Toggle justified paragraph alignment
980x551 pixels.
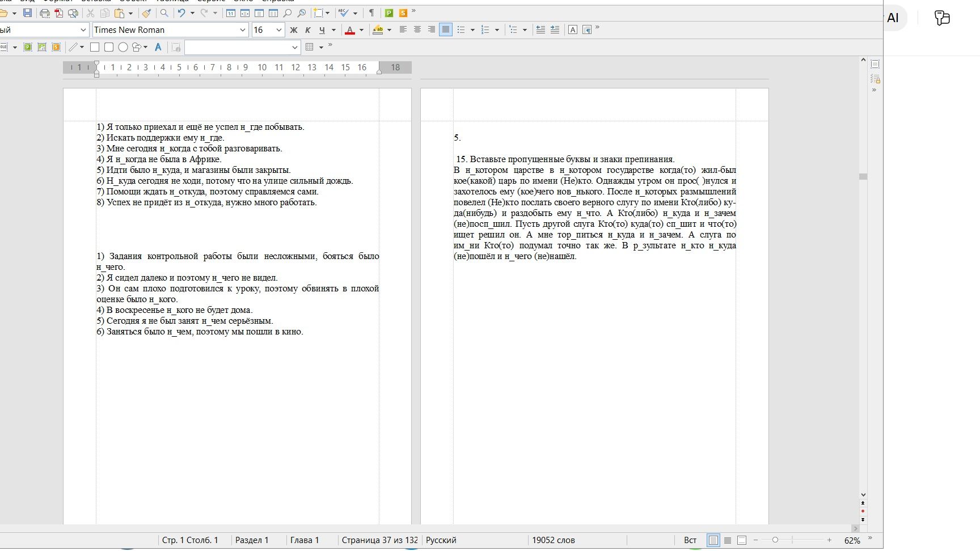pyautogui.click(x=446, y=30)
